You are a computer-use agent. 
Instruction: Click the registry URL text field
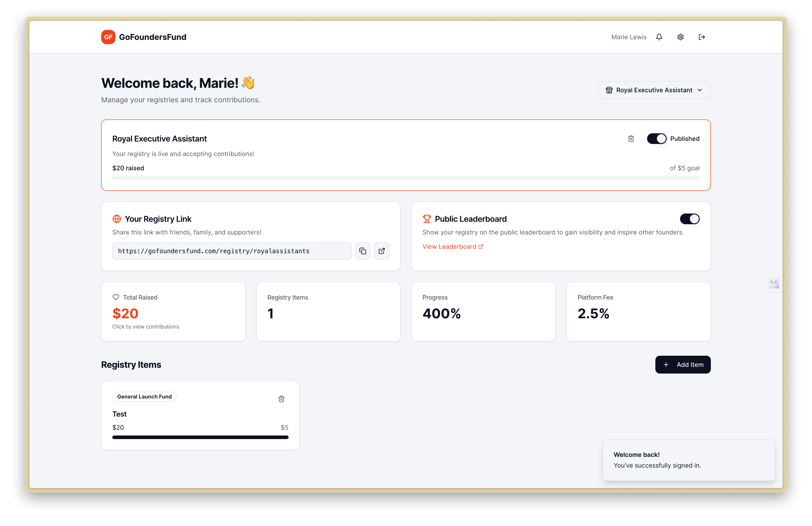click(x=232, y=251)
